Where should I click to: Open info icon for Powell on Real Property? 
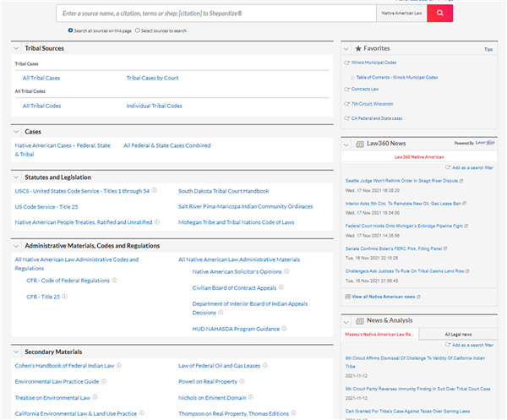pyautogui.click(x=243, y=381)
